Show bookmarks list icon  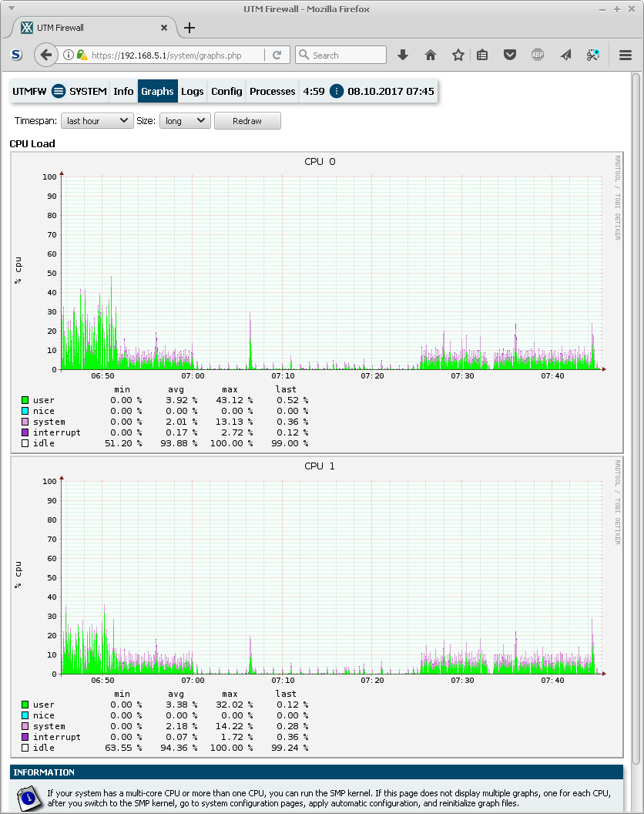pyautogui.click(x=482, y=55)
